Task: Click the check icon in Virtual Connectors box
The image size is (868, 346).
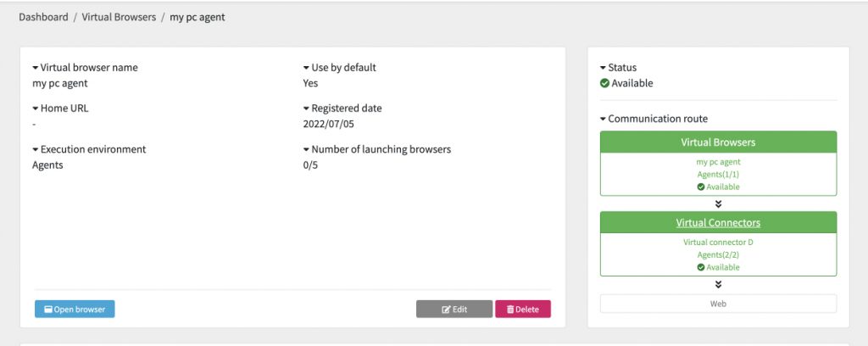Action: click(701, 267)
